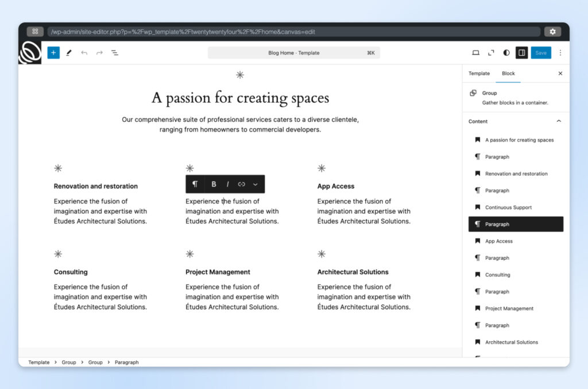Viewport: 588px width, 389px height.
Task: Open the Style Book contrast icon
Action: (x=505, y=52)
